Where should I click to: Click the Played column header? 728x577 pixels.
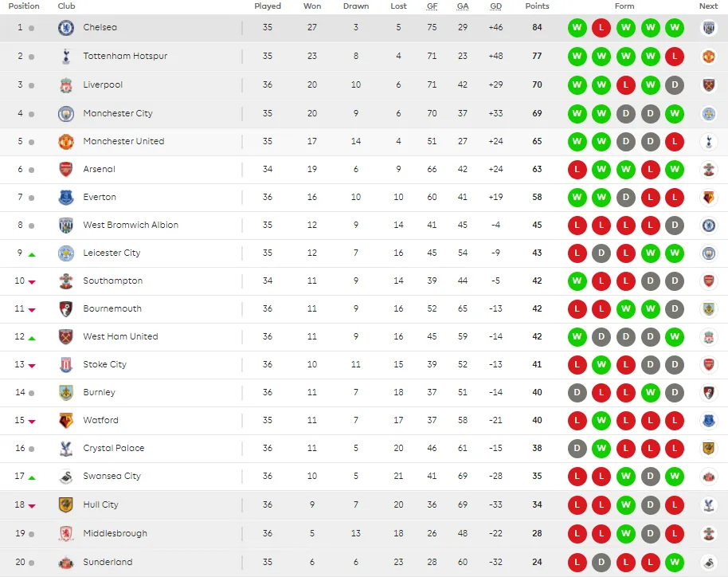pyautogui.click(x=268, y=6)
